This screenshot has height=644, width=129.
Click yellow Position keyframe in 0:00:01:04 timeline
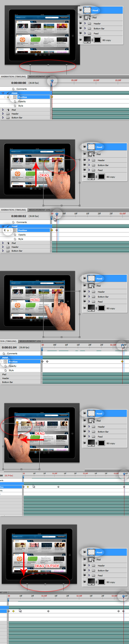pyautogui.click(x=122, y=362)
